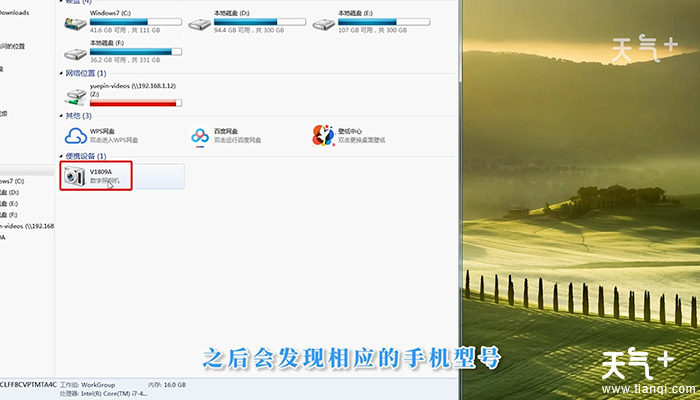Select the V1809A digital camera device icon
This screenshot has height=400, width=700.
[75, 176]
